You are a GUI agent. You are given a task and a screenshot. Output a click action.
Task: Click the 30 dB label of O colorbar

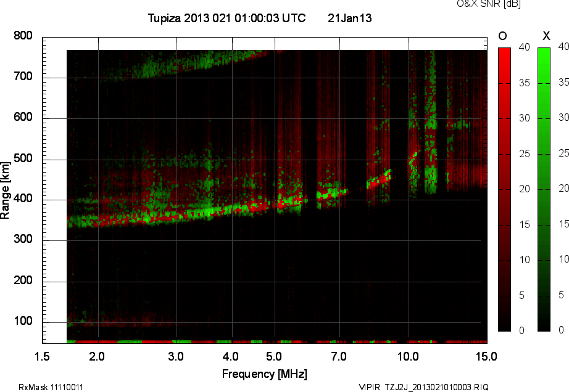pyautogui.click(x=525, y=118)
